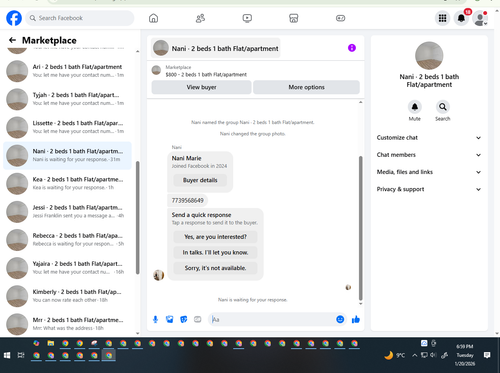Screen dimensions: 500x373
Task: Focus the Search Facebook box
Action: 80,18
